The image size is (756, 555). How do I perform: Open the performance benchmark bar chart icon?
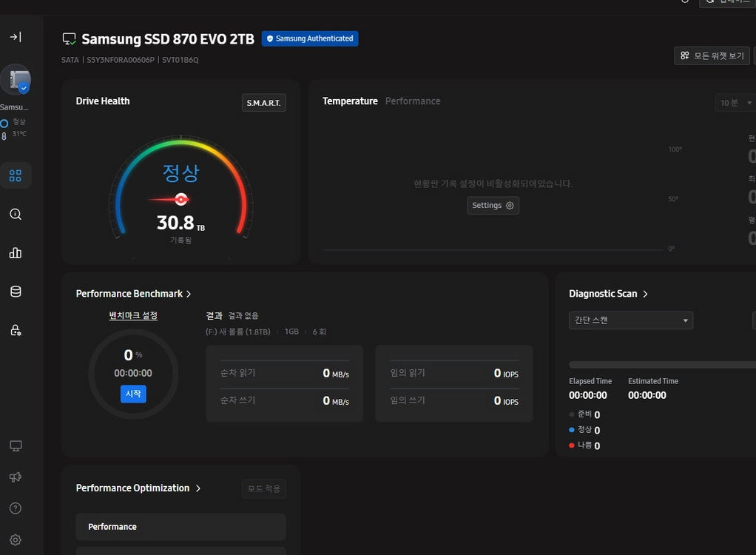point(16,252)
